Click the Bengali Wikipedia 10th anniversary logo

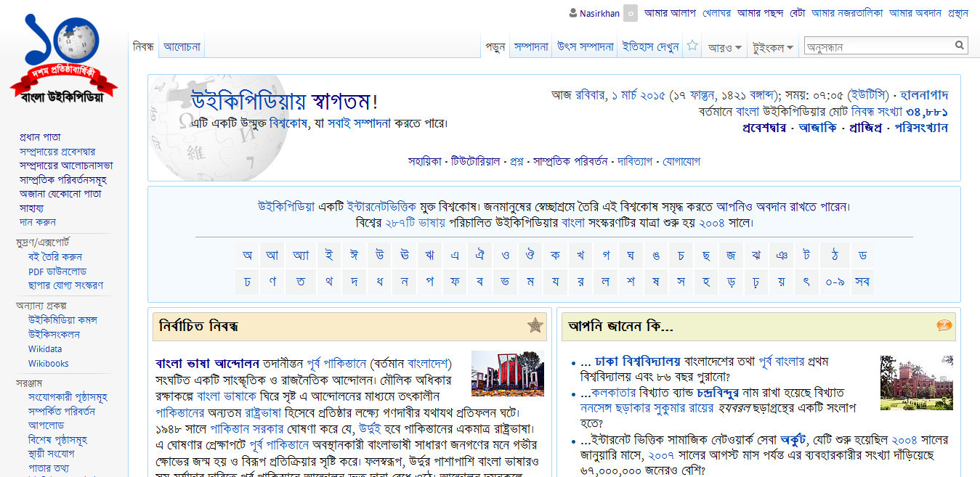[61, 51]
